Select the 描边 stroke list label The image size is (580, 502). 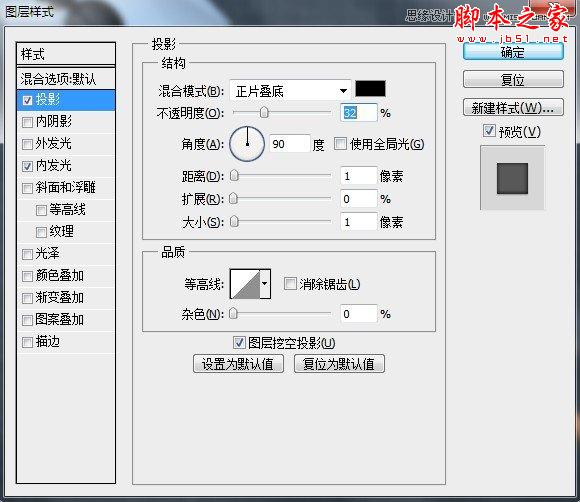point(48,342)
